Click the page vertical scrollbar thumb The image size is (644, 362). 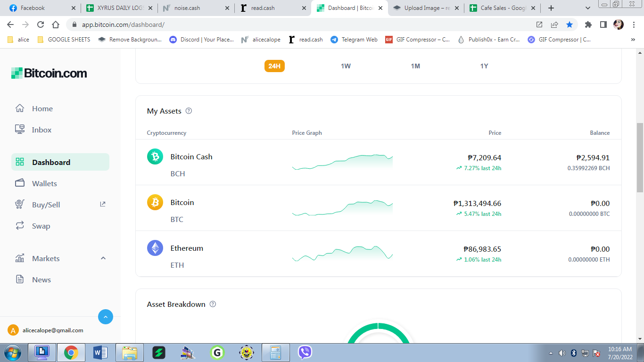coord(640,157)
